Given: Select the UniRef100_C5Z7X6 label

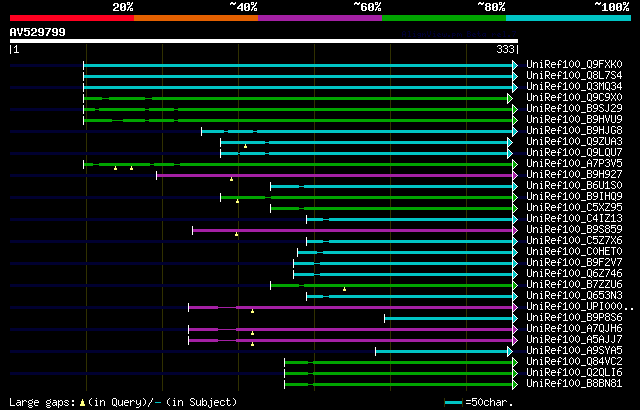Looking at the screenshot, I should (574, 241).
